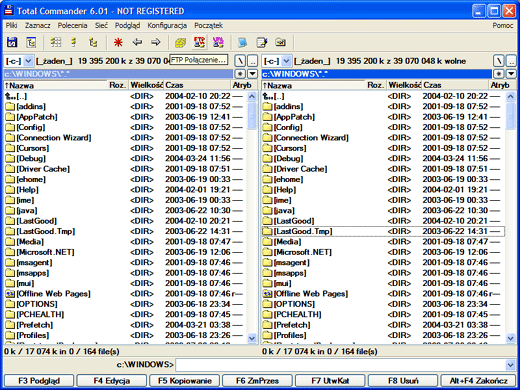
Task: Click the F5 Kopiowanie button
Action: point(185,381)
